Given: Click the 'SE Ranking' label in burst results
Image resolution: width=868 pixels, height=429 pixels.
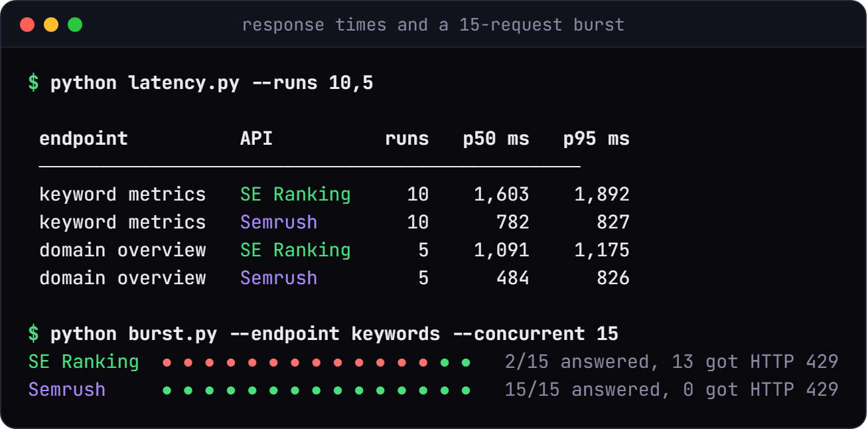Looking at the screenshot, I should tap(84, 362).
